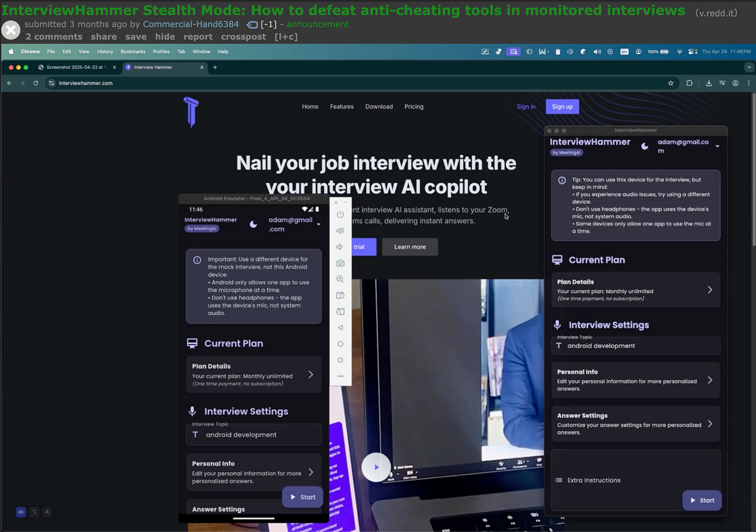
Task: Click the Interview Topic field in the emulator
Action: [x=254, y=434]
